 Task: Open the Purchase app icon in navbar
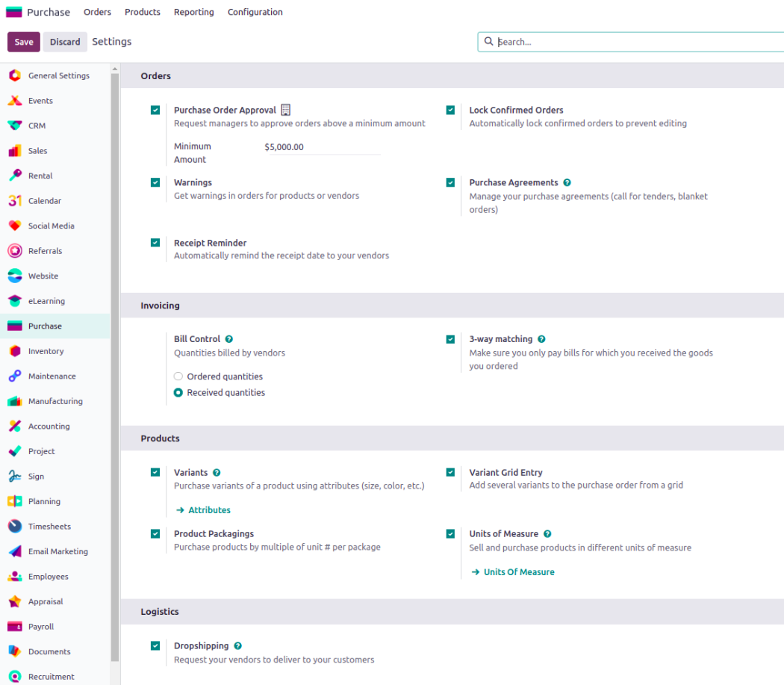coord(14,12)
